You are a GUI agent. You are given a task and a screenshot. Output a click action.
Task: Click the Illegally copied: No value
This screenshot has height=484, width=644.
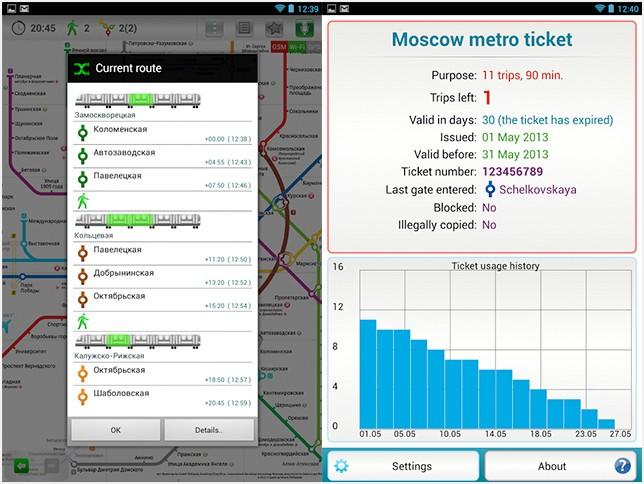click(x=489, y=225)
